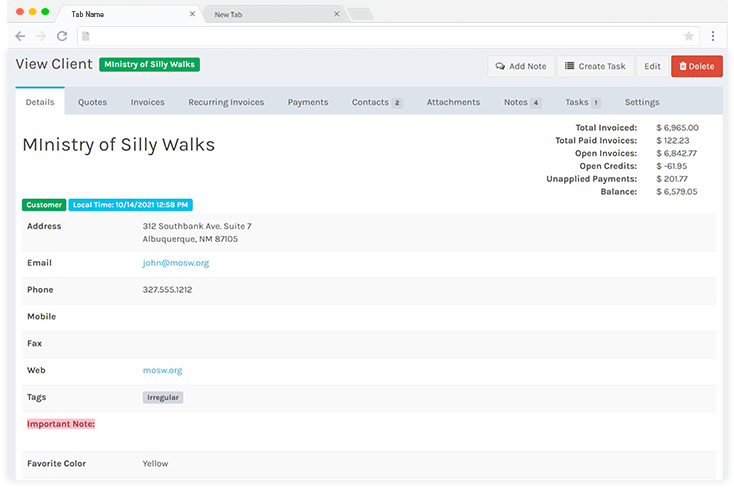This screenshot has width=734, height=488.
Task: Close the 'New Tab' browser tab
Action: (x=337, y=14)
